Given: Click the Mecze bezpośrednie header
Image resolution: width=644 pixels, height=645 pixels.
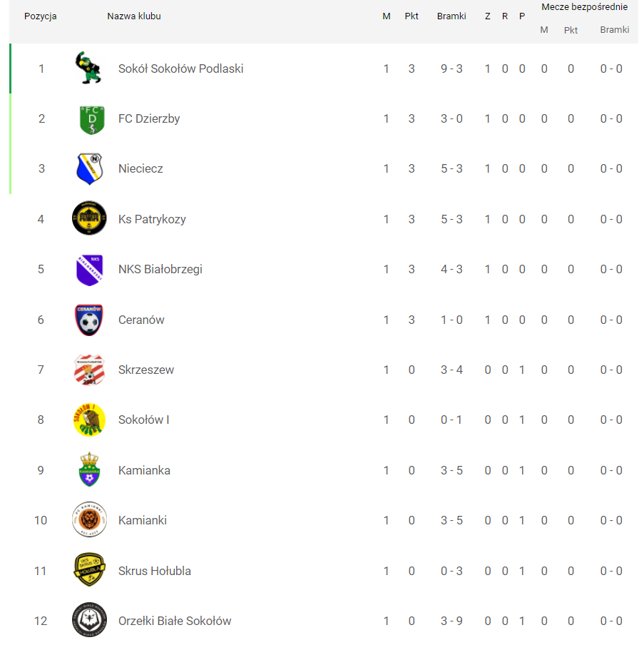Looking at the screenshot, I should coord(584,6).
